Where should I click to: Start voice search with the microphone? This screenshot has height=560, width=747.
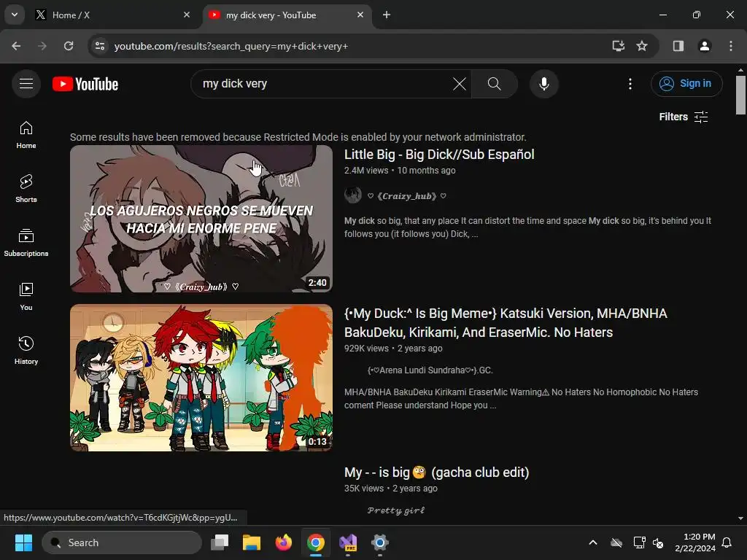click(543, 84)
